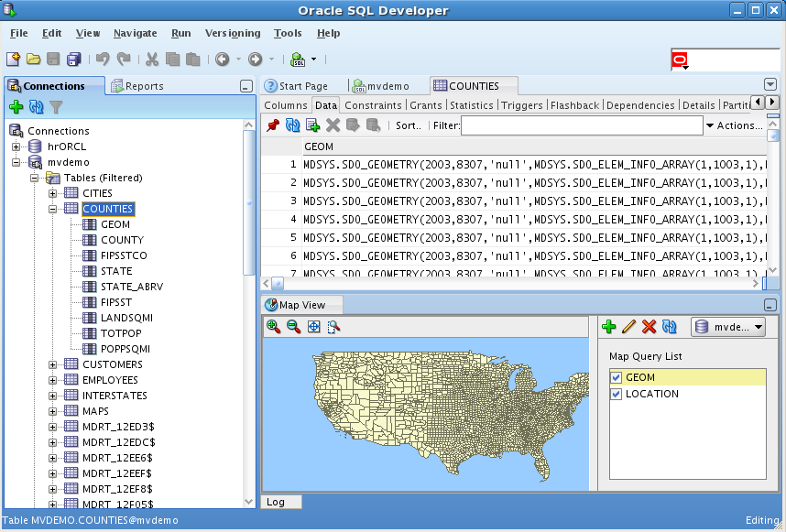Viewport: 786px width, 532px height.
Task: Click the New file toolbar icon
Action: coord(13,60)
